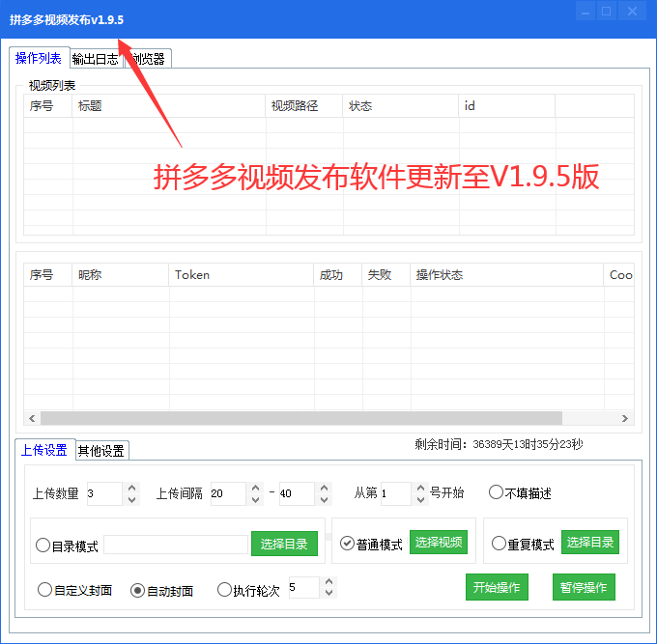The image size is (657, 644).
Task: Increase the minimum 上传间隔 value 20
Action: [256, 489]
